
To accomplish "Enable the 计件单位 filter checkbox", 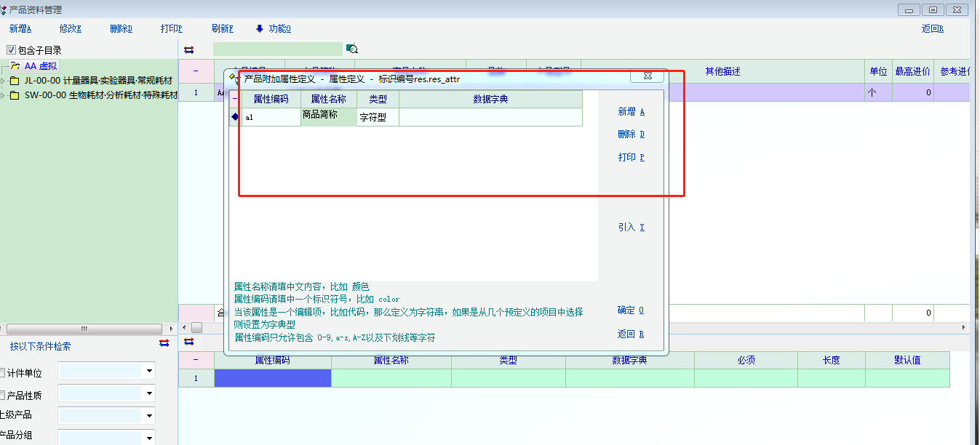I will point(2,373).
